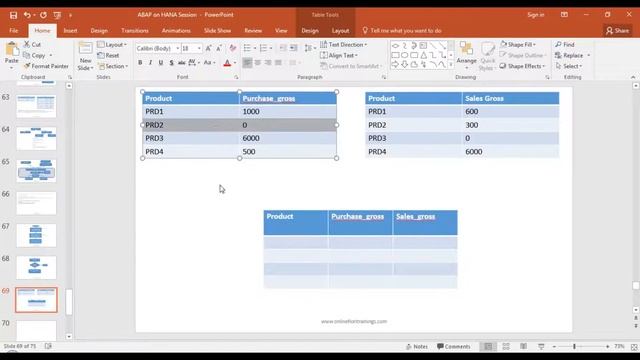
Task: Clear all formatting
Action: pyautogui.click(x=233, y=48)
